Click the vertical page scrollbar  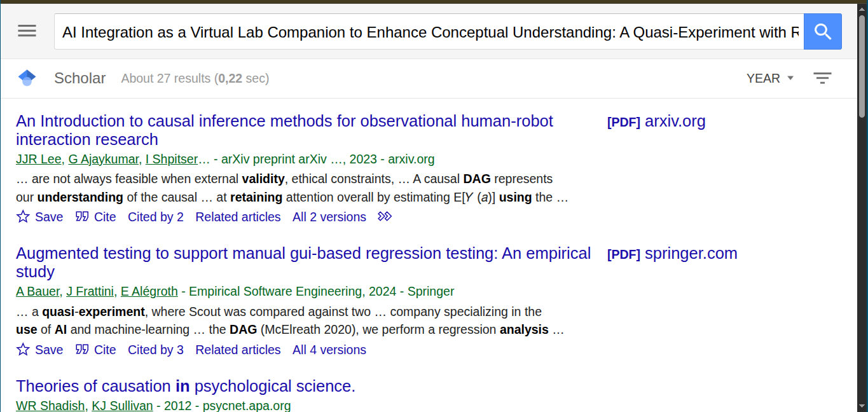(x=862, y=191)
